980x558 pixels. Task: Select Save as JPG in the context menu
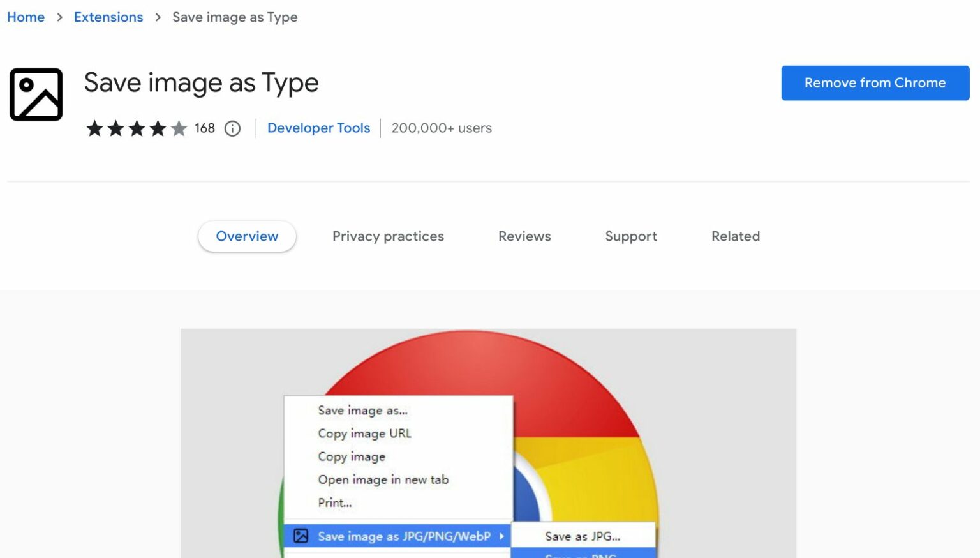(x=581, y=536)
